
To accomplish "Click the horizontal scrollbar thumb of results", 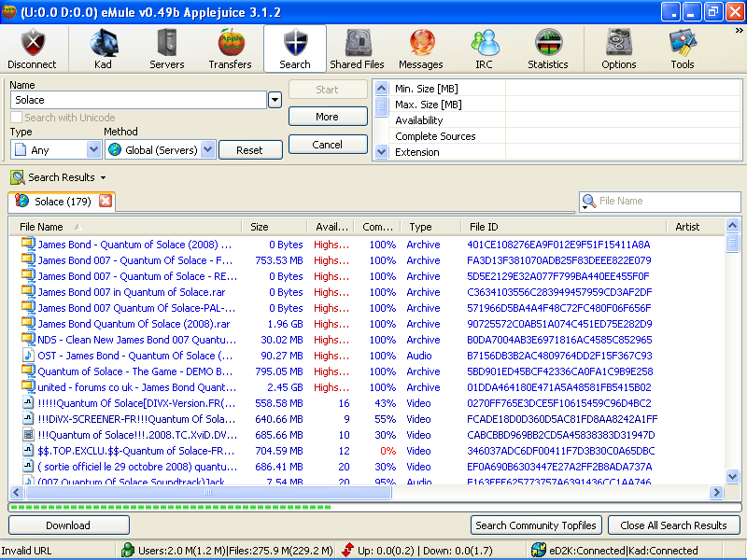I will pyautogui.click(x=207, y=493).
